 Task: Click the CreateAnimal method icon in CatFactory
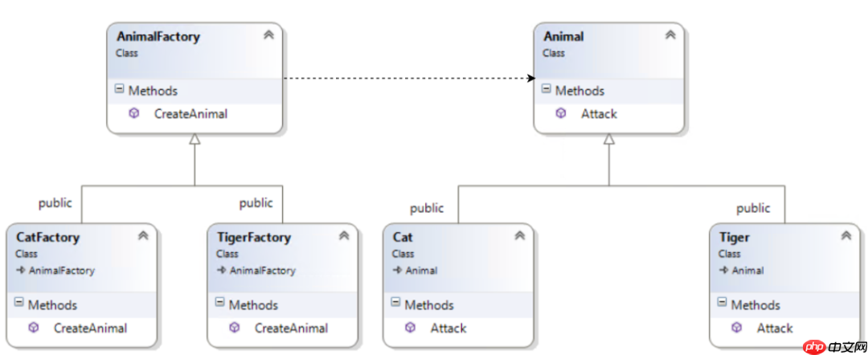(34, 328)
